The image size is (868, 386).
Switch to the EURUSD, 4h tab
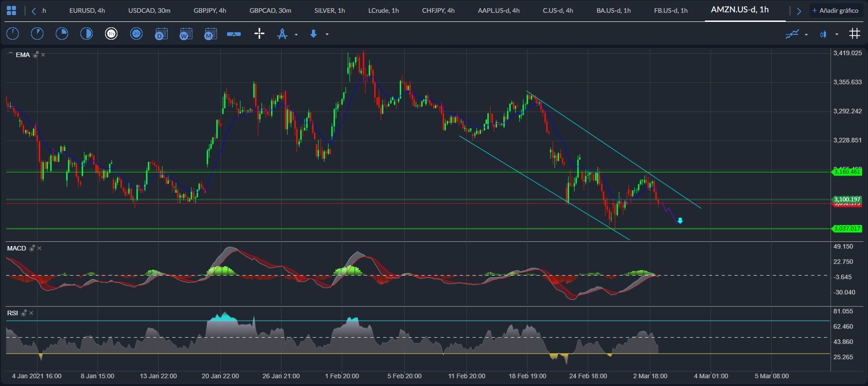pos(87,10)
